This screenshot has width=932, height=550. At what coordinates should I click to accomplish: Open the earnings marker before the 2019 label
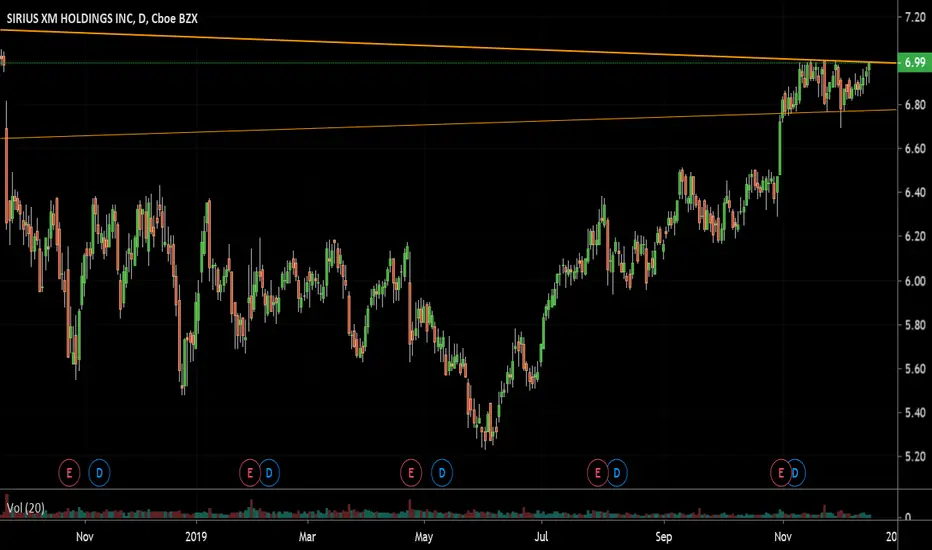point(69,473)
